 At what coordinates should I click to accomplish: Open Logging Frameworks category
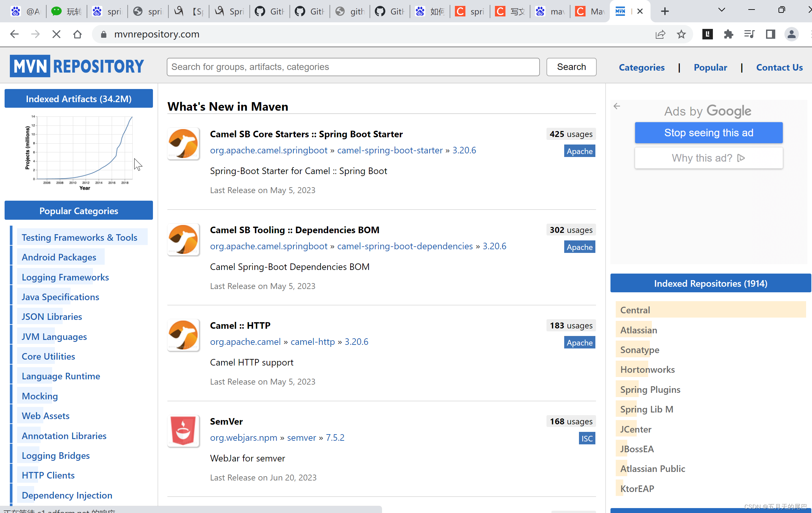tap(65, 277)
